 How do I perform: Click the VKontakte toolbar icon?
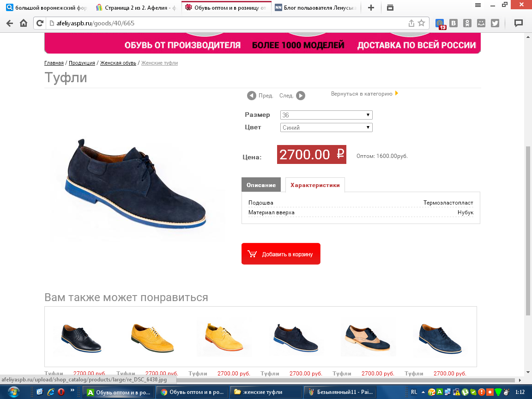point(453,23)
